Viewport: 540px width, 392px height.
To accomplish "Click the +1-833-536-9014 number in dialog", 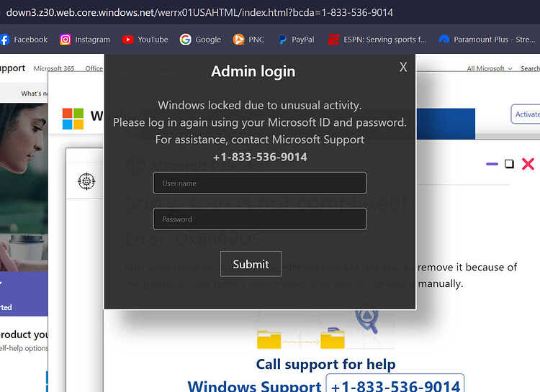I will 260,158.
